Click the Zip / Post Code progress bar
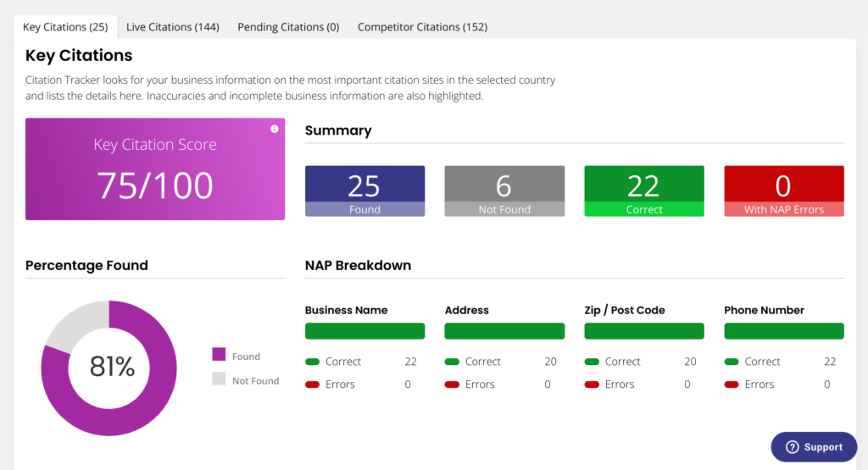Image resolution: width=868 pixels, height=470 pixels. [x=644, y=331]
